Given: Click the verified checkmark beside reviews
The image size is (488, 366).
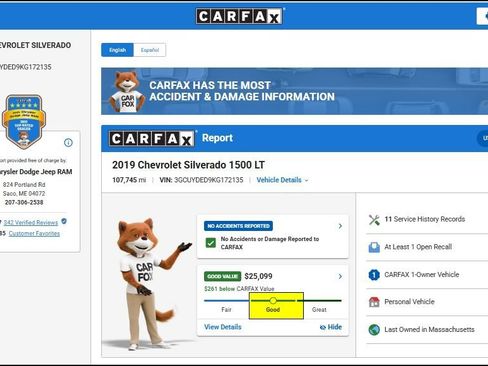Looking at the screenshot, I should [x=64, y=221].
